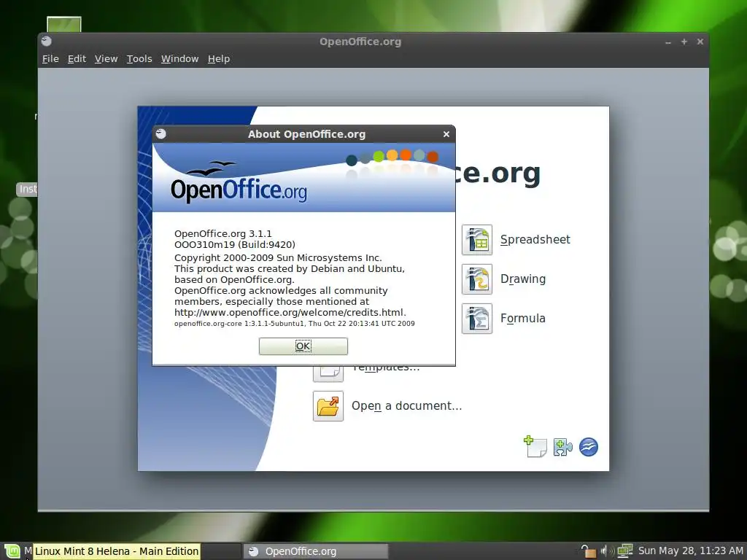Click the lock-shaped tray icon
Screen dimensions: 747x560
(x=589, y=551)
